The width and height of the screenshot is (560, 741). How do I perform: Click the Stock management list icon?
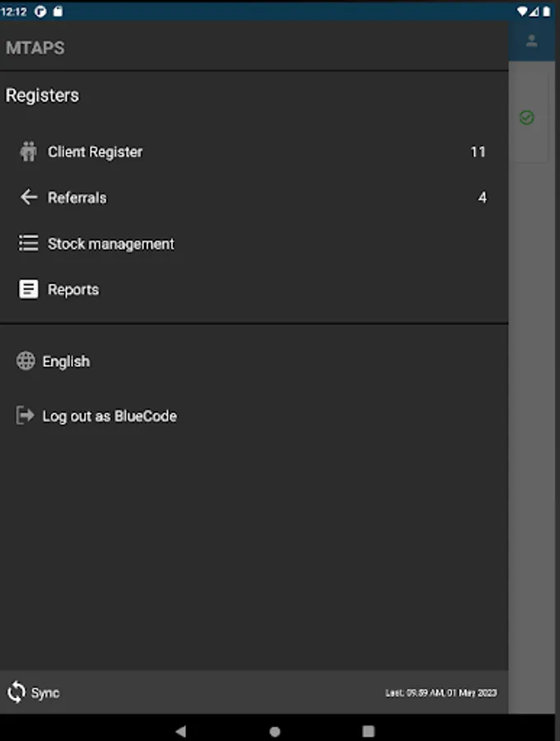tap(29, 244)
